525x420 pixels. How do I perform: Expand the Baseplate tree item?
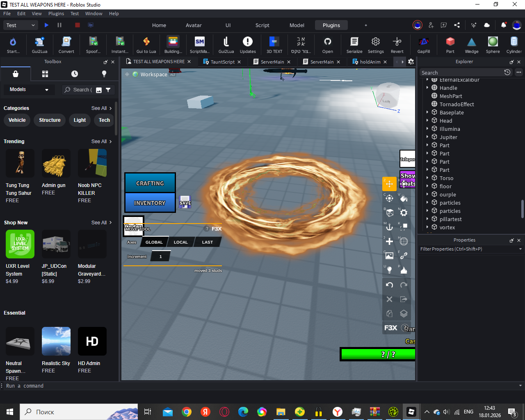pyautogui.click(x=427, y=112)
